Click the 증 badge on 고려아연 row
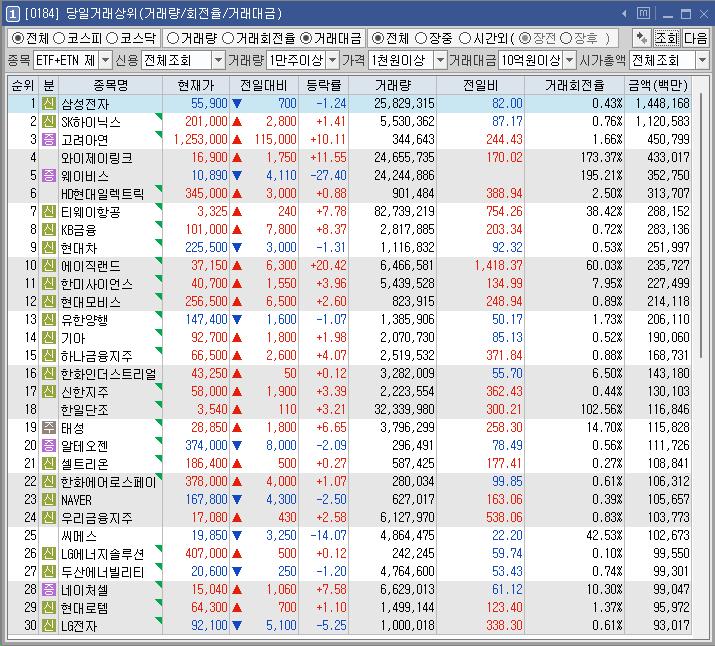The image size is (715, 646). click(49, 140)
